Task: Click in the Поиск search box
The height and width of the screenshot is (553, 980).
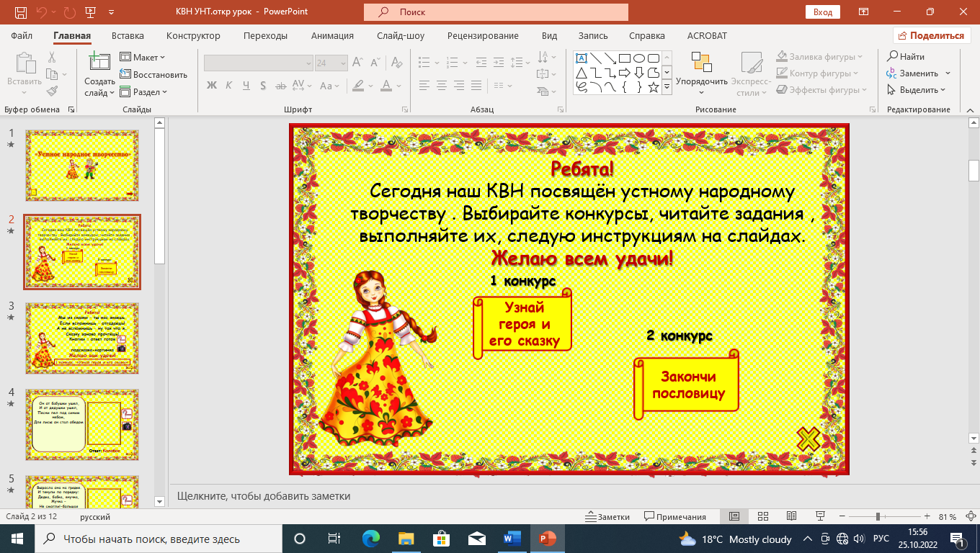Action: pos(496,12)
